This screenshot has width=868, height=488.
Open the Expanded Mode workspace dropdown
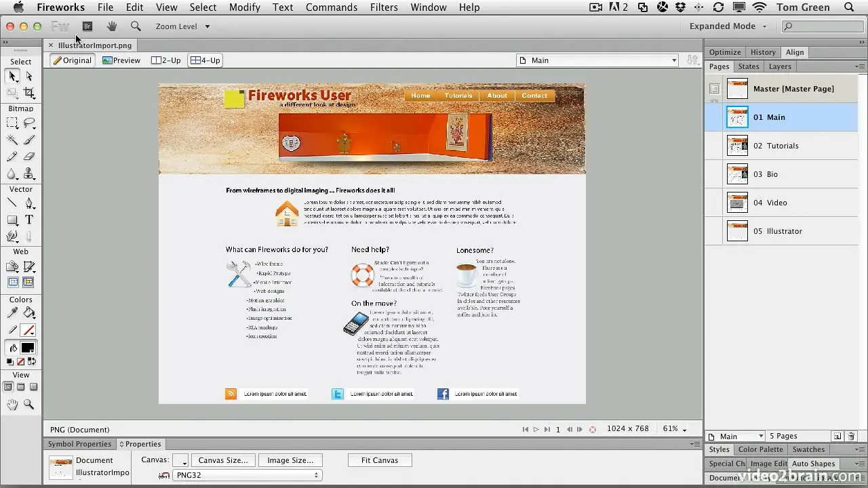728,26
